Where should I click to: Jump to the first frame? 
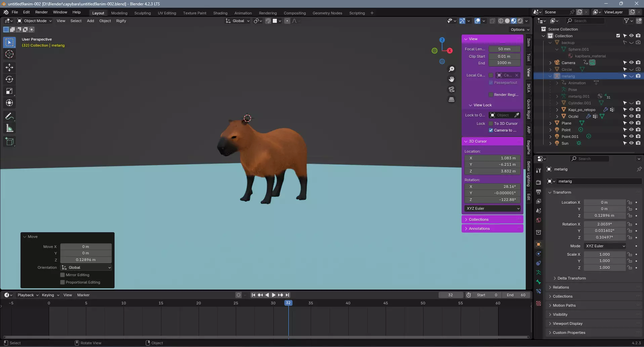pyautogui.click(x=253, y=295)
